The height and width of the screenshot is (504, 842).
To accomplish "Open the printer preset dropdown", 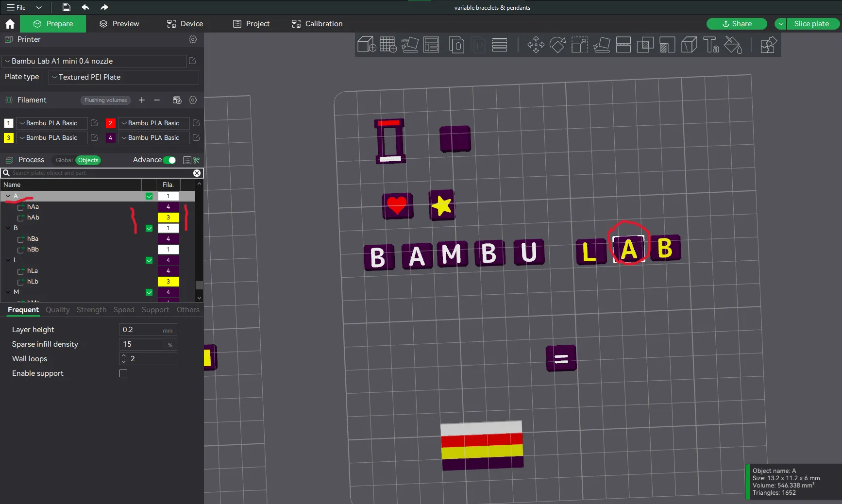I will pyautogui.click(x=95, y=61).
